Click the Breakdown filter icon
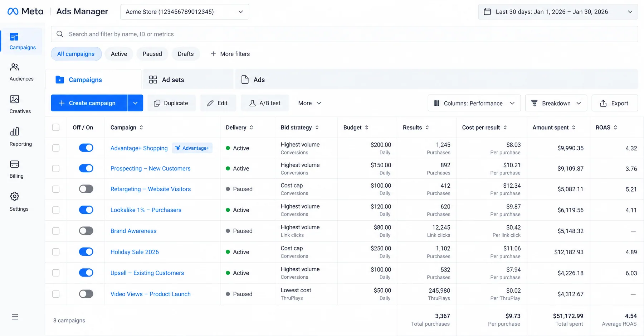 pyautogui.click(x=535, y=103)
